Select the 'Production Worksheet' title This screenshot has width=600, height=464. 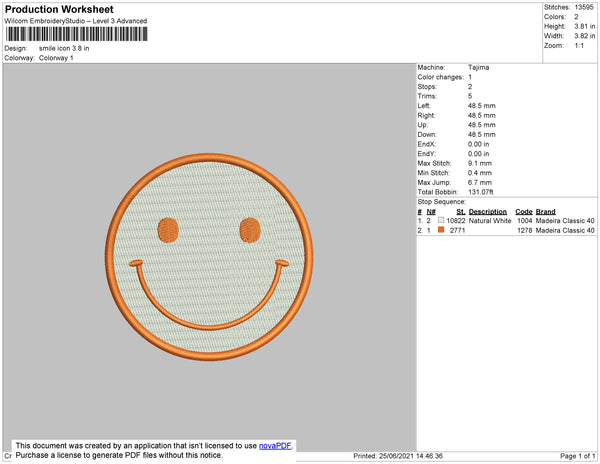(59, 10)
